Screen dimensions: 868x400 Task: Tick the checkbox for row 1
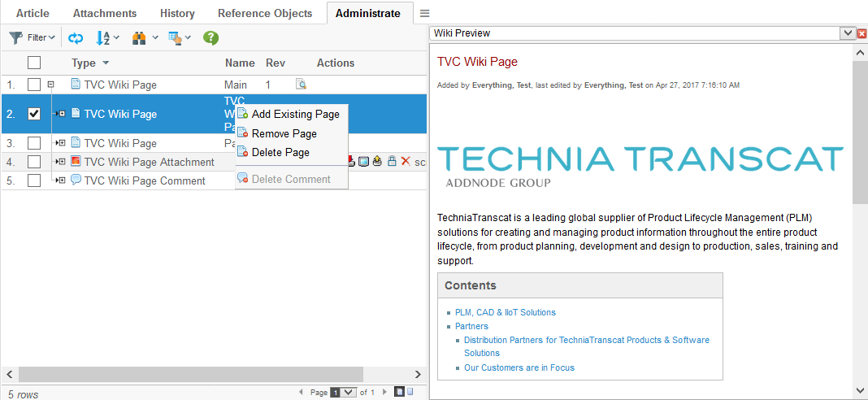(34, 85)
